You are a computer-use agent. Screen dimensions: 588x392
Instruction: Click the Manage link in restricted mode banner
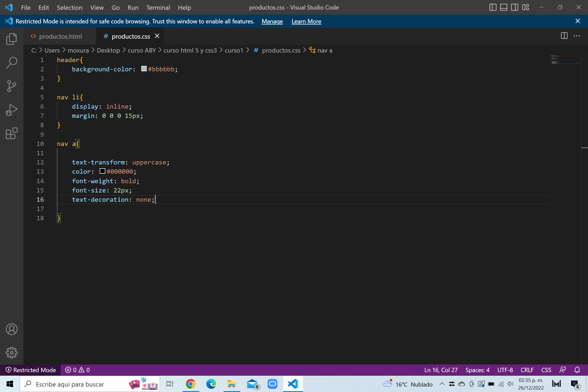pos(272,21)
